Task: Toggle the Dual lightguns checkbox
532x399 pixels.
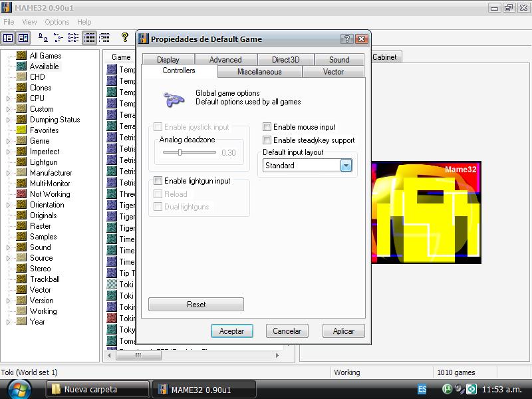Action: pyautogui.click(x=158, y=207)
